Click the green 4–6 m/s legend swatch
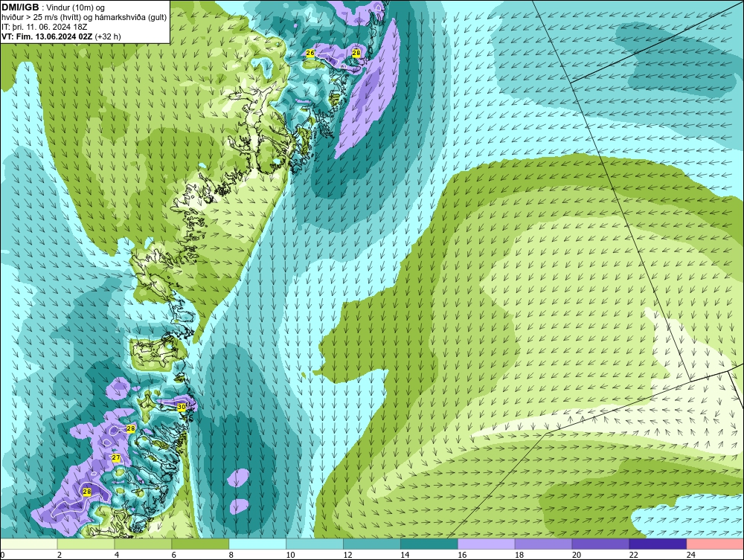This screenshot has width=744, height=560. [x=143, y=544]
